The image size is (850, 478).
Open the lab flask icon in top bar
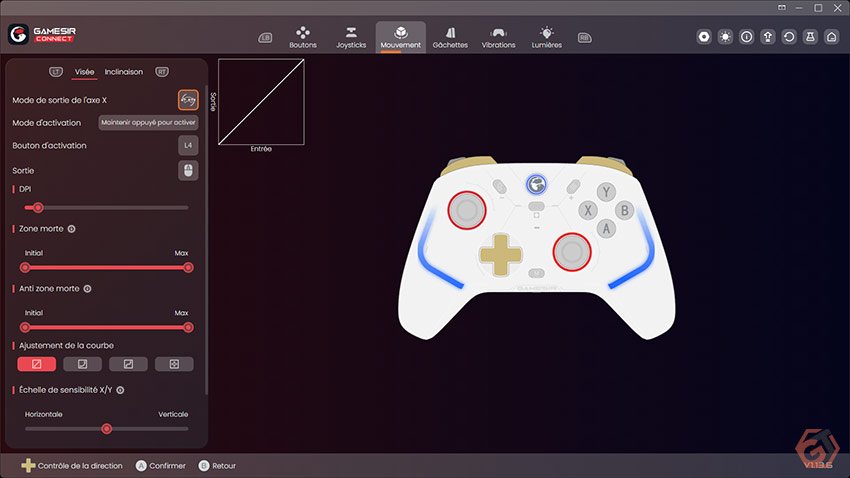[x=810, y=37]
